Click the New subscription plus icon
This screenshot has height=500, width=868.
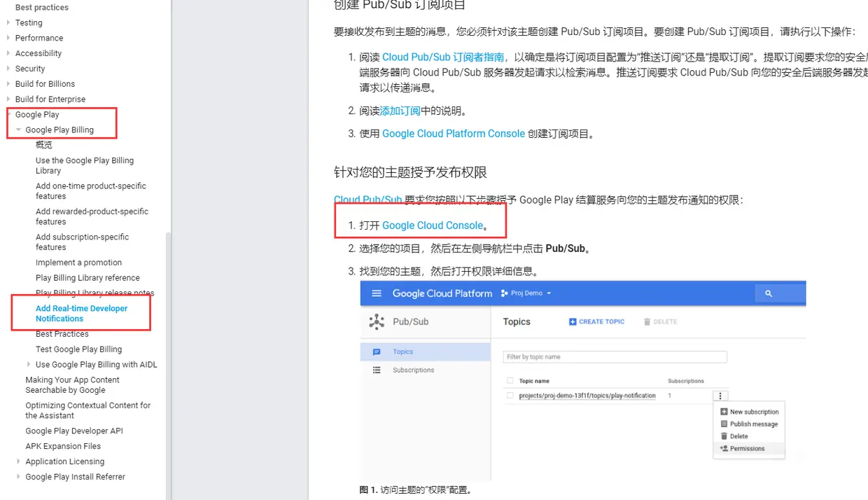pyautogui.click(x=724, y=411)
